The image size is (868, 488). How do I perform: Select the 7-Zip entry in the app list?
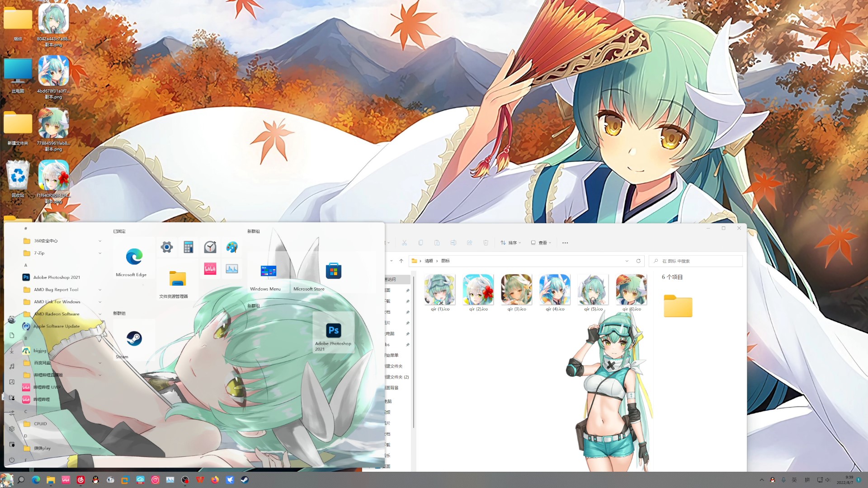point(39,253)
